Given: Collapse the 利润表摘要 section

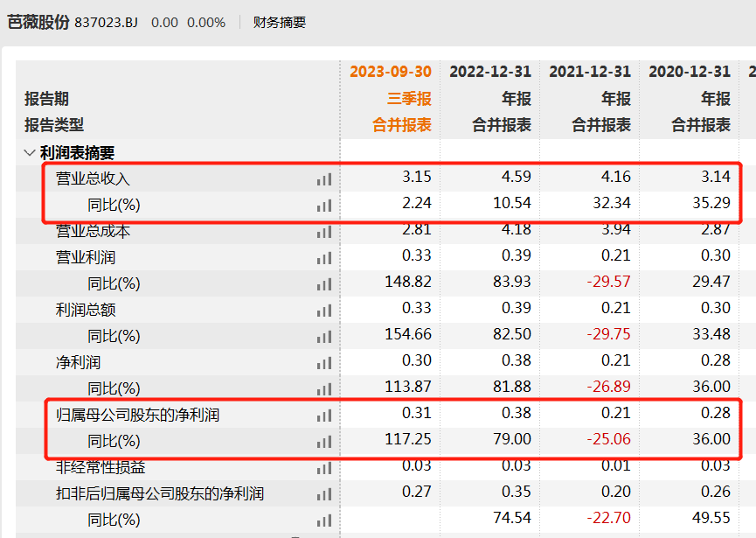Looking at the screenshot, I should [30, 153].
